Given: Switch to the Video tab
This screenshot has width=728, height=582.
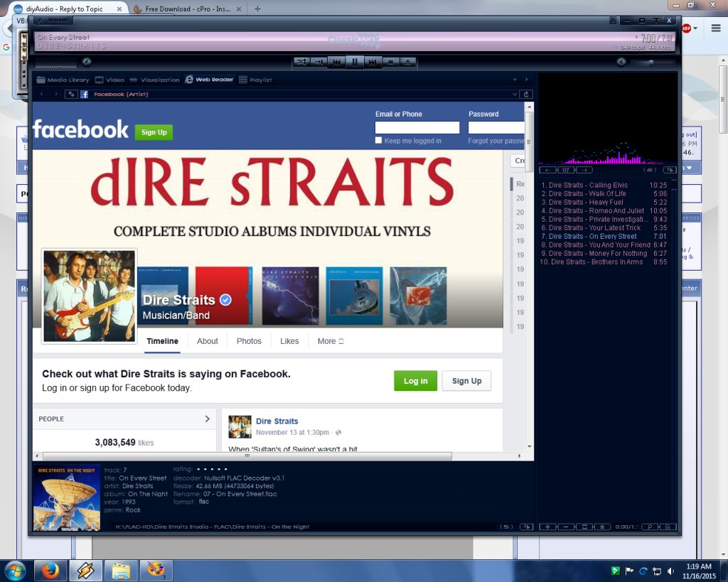Looking at the screenshot, I should tap(109, 80).
